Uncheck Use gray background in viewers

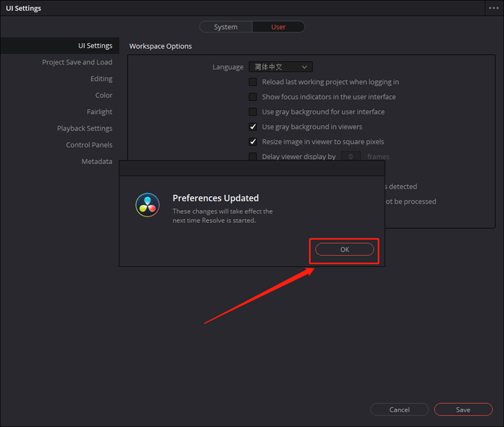[x=253, y=127]
